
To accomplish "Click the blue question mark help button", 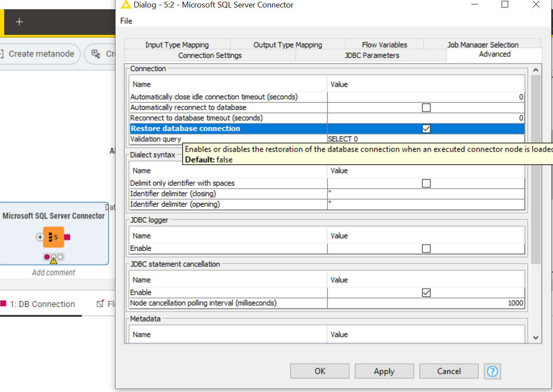I will coord(492,371).
